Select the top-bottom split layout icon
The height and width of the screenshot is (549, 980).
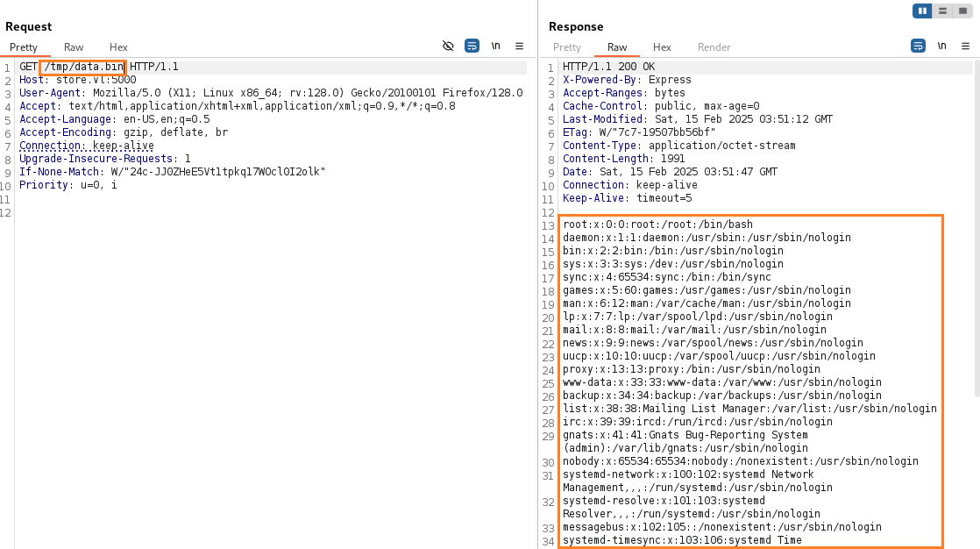pyautogui.click(x=942, y=11)
